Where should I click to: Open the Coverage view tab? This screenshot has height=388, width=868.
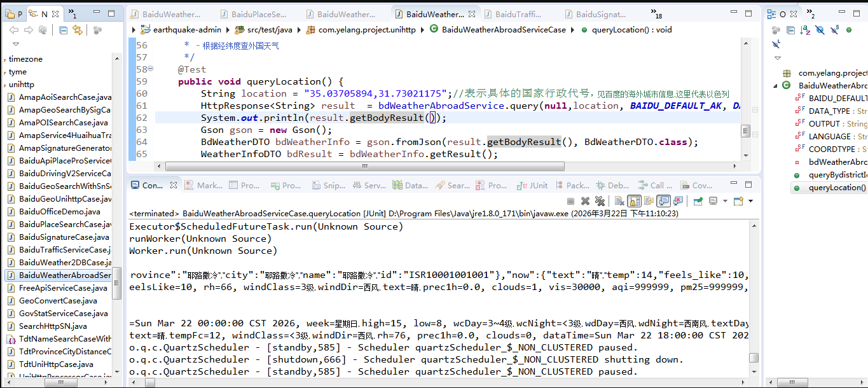pyautogui.click(x=695, y=185)
